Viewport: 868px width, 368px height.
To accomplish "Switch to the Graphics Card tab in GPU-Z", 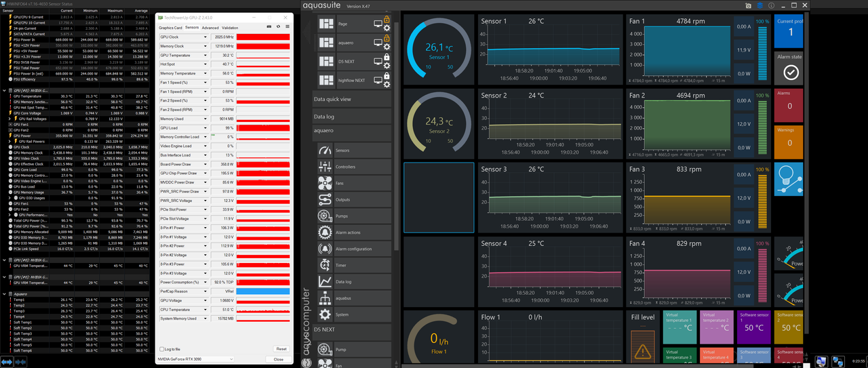I will [x=170, y=28].
